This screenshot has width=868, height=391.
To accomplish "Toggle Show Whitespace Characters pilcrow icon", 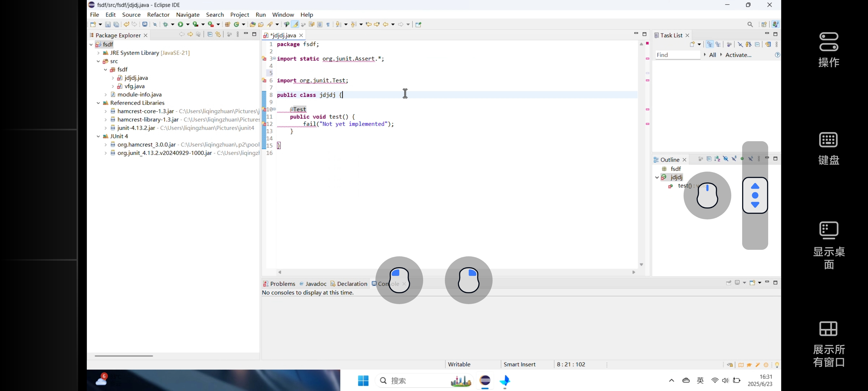I will (x=328, y=24).
